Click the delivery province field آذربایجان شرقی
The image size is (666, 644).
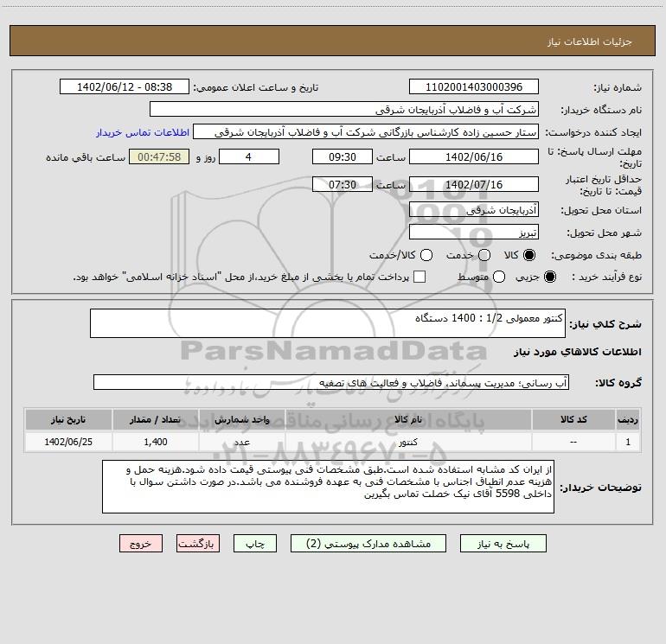(x=474, y=209)
